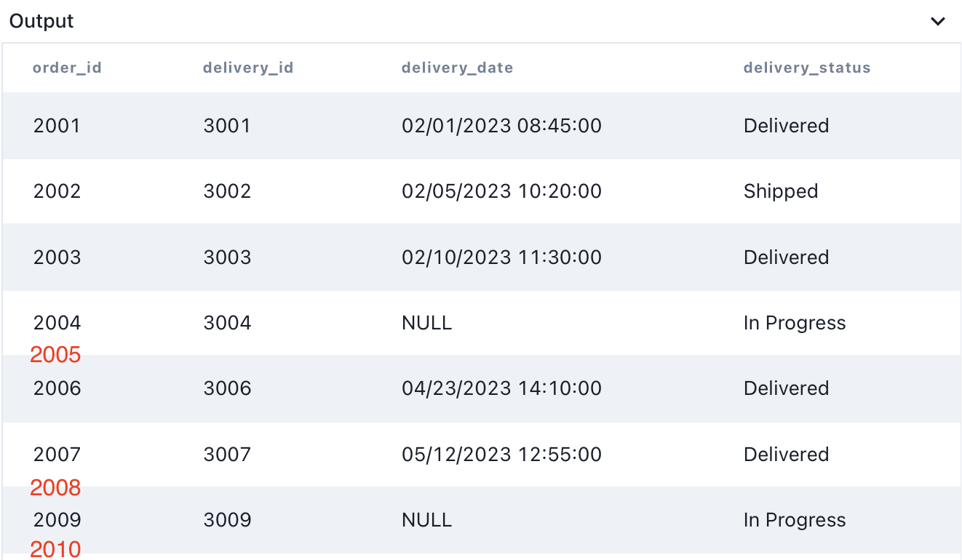
Task: Click the delivery_date column header
Action: (457, 68)
